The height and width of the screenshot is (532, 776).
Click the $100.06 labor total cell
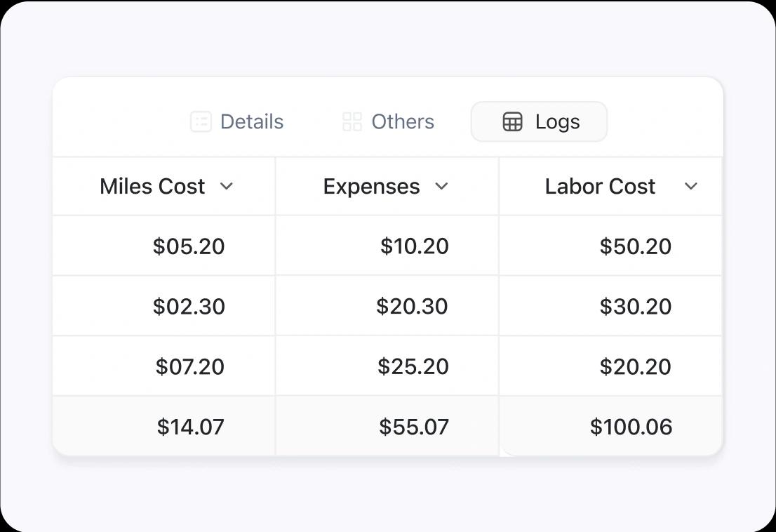point(631,427)
